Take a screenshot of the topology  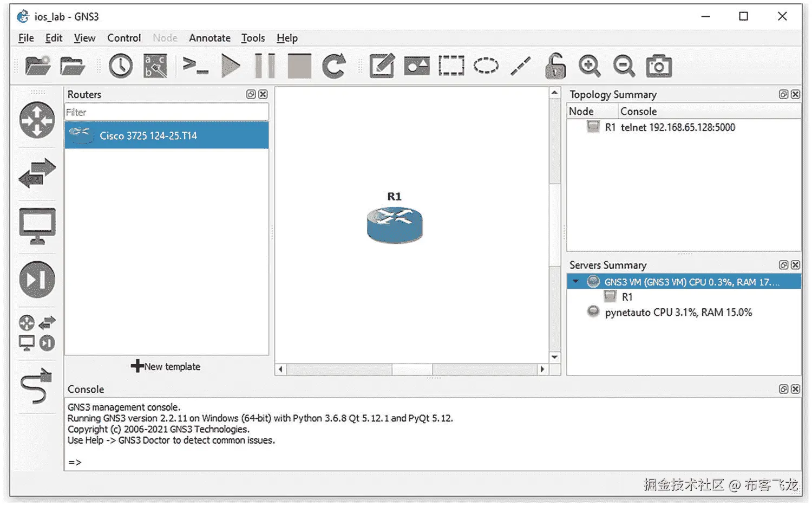(658, 66)
